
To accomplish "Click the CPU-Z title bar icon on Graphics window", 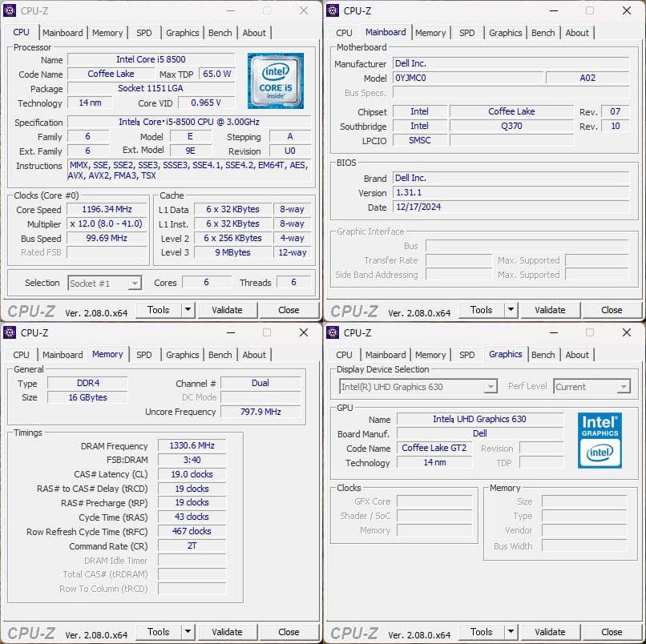I will (334, 332).
